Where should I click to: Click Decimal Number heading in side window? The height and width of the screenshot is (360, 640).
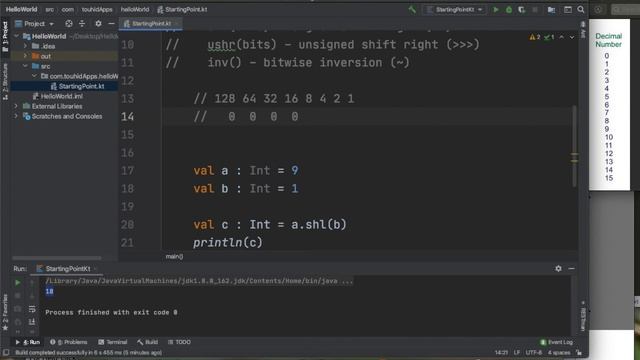(608, 40)
